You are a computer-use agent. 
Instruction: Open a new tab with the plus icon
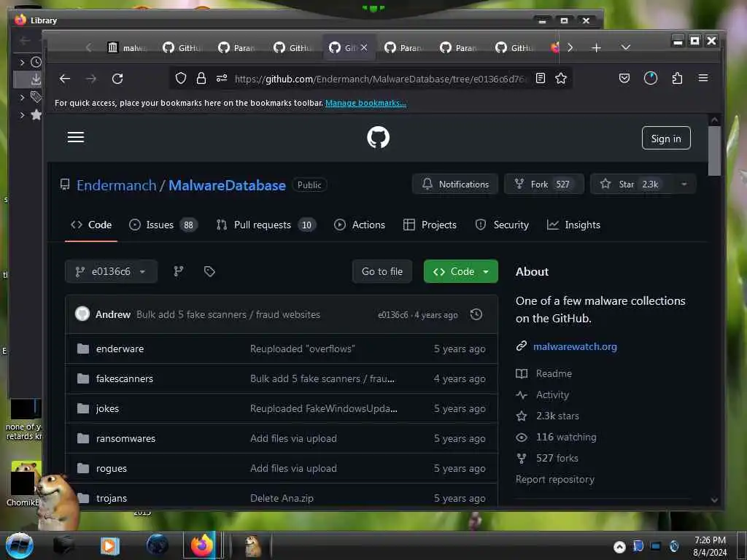pyautogui.click(x=596, y=47)
